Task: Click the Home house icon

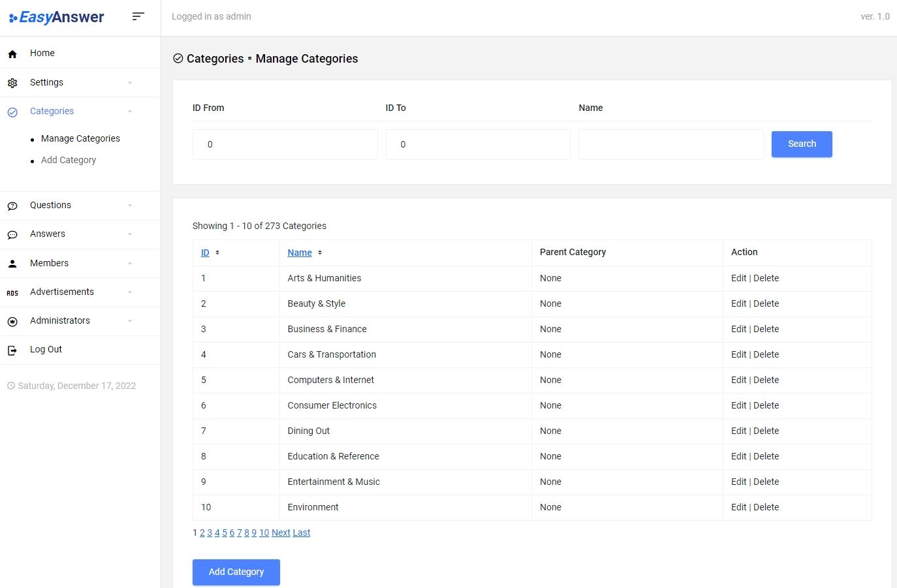Action: (x=12, y=54)
